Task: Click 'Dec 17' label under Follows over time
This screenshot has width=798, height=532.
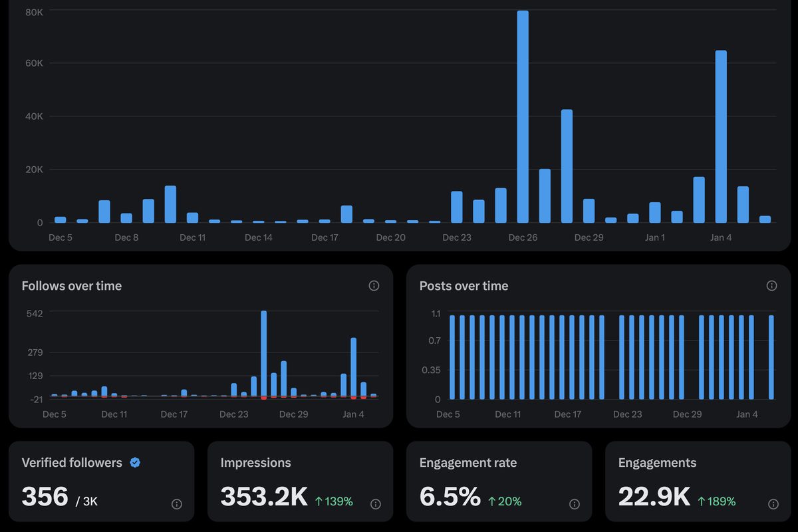Action: pyautogui.click(x=174, y=414)
